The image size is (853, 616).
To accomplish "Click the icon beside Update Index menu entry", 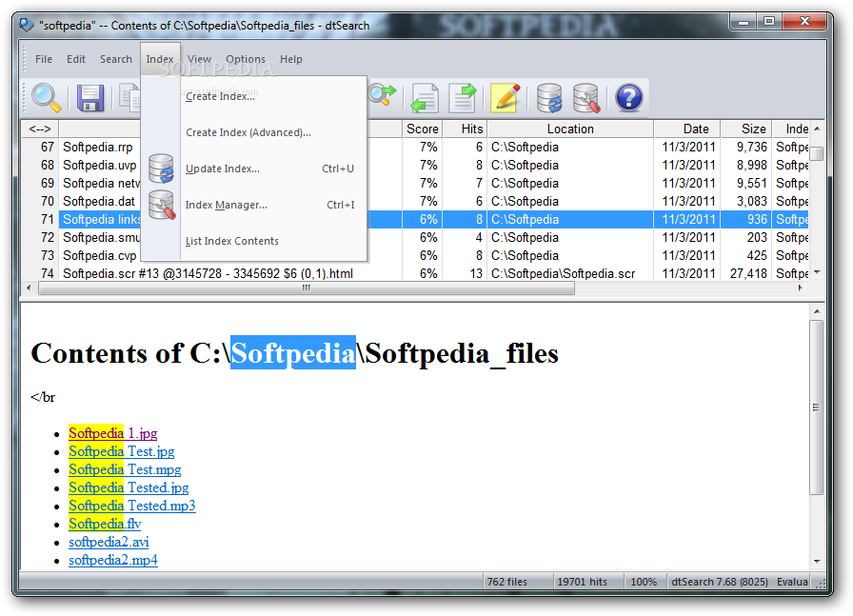I will click(161, 169).
